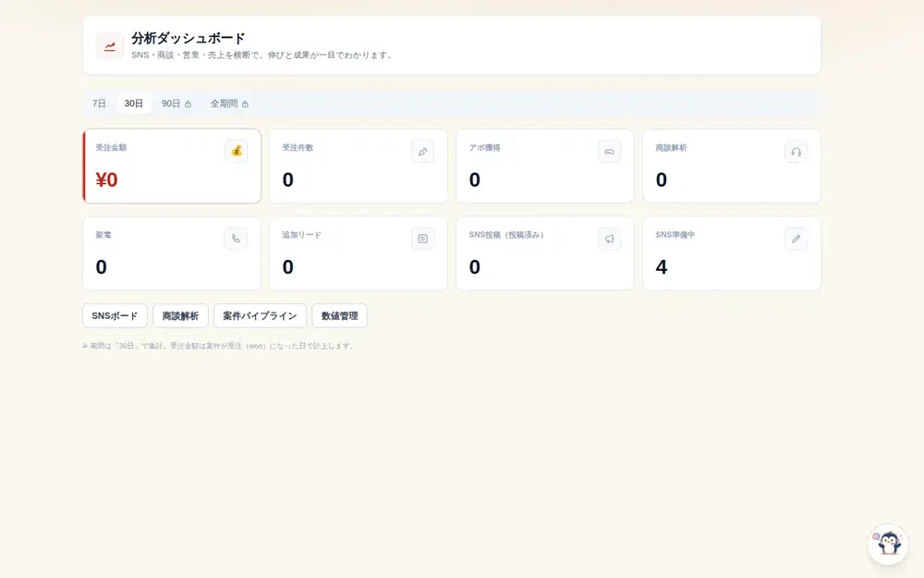The image size is (924, 578).
Task: Click the ¥0 order amount value
Action: point(106,179)
